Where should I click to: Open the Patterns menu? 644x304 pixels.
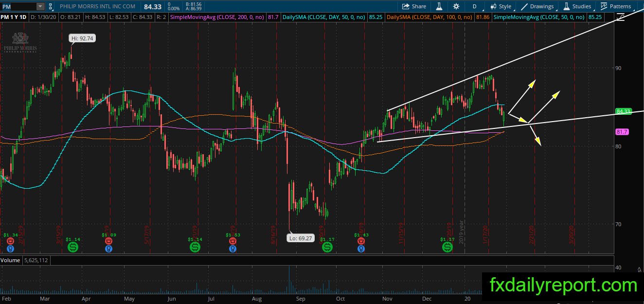coord(616,6)
